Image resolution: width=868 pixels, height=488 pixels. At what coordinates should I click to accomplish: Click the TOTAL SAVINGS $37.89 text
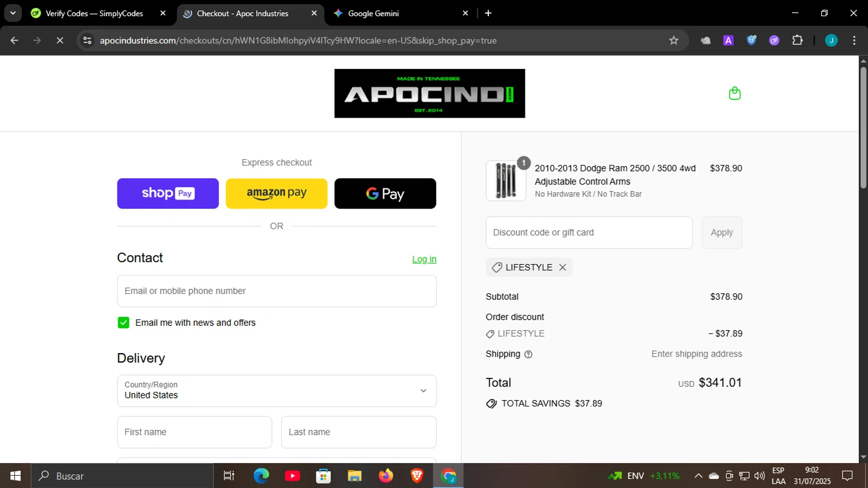click(x=551, y=403)
